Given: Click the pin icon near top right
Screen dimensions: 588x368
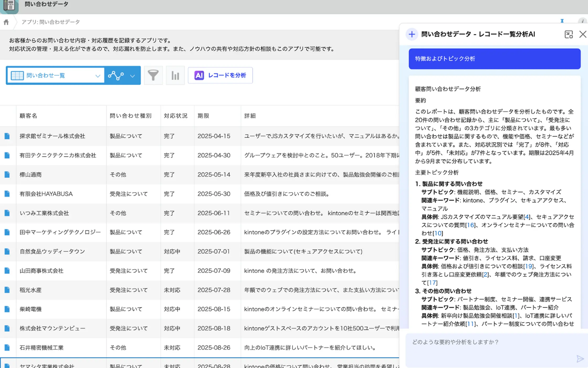Looking at the screenshot, I should click(x=562, y=21).
